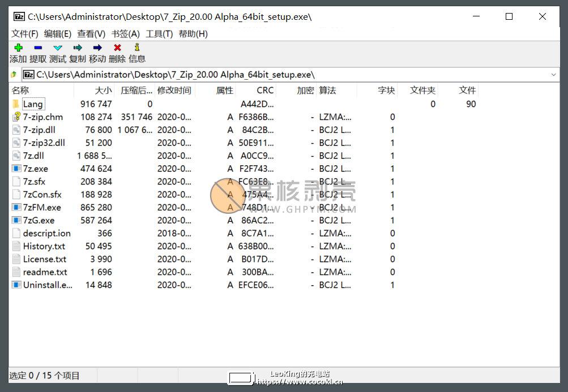Click the readme.txt document icon
The height and width of the screenshot is (392, 568).
pyautogui.click(x=16, y=272)
